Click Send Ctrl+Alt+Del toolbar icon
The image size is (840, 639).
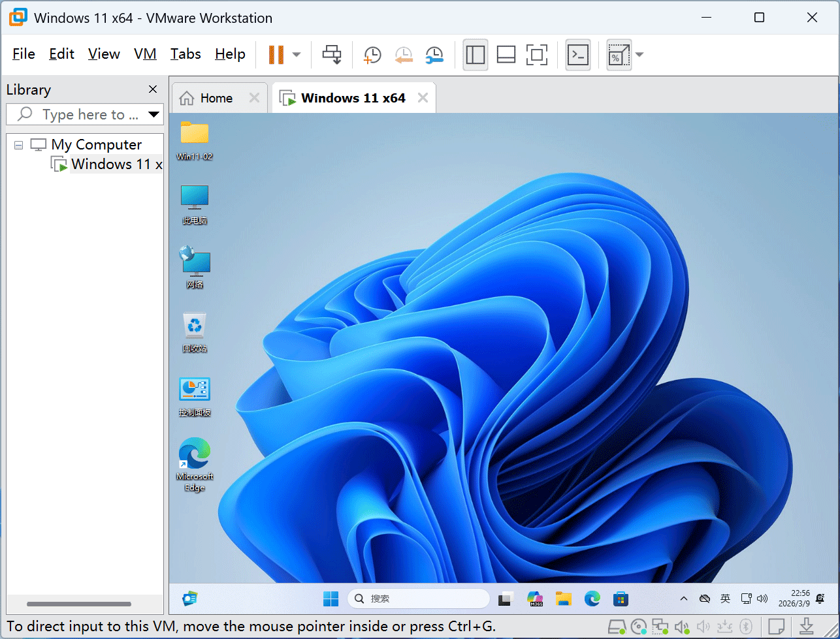click(332, 55)
